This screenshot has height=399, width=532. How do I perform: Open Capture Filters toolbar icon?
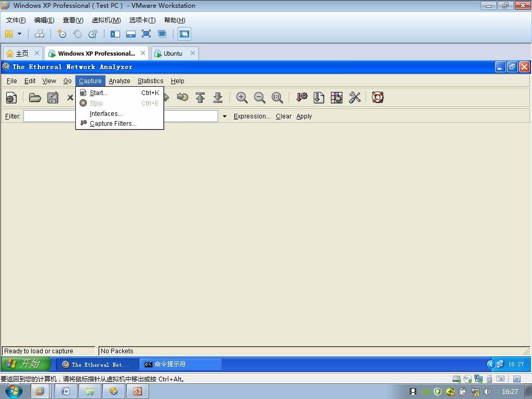tap(302, 97)
